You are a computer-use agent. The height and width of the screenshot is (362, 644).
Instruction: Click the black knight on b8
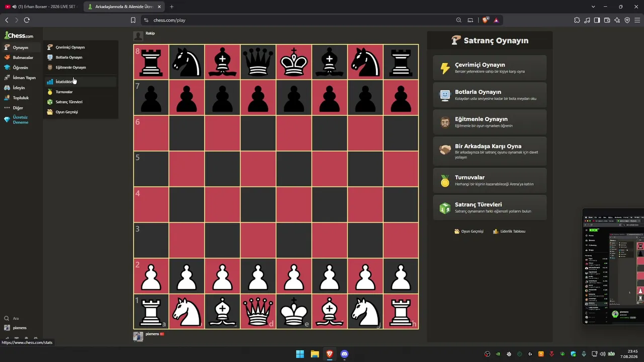coord(187,62)
